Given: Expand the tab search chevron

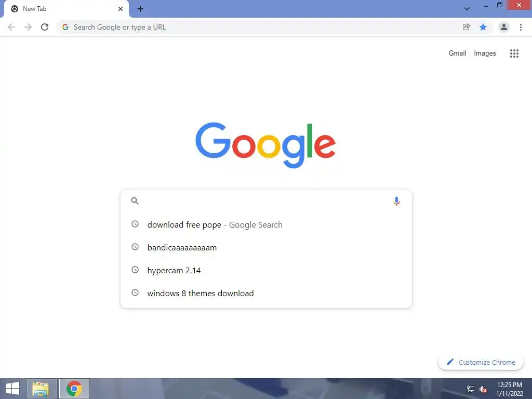Looking at the screenshot, I should point(467,9).
